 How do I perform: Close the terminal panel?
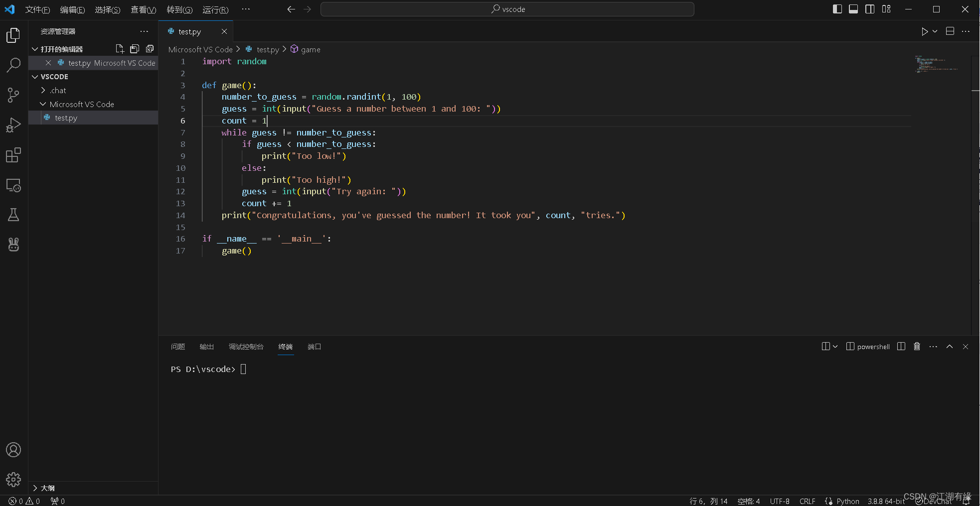coord(966,347)
